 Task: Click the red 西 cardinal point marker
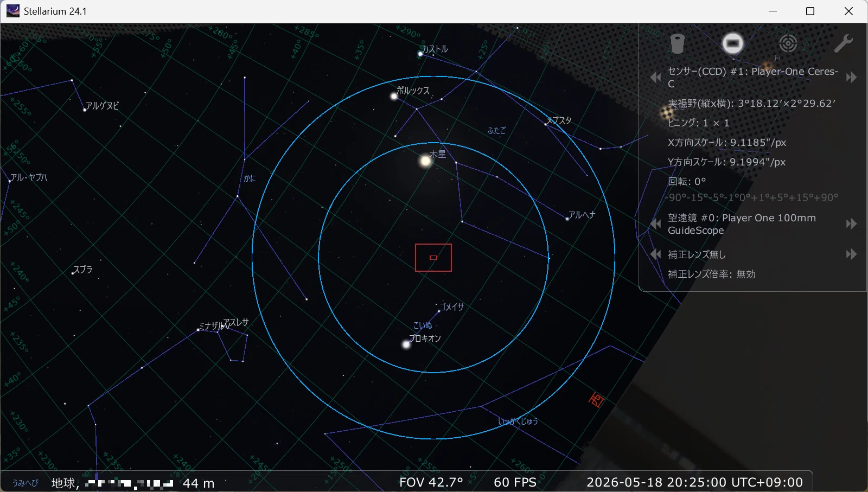coord(596,400)
